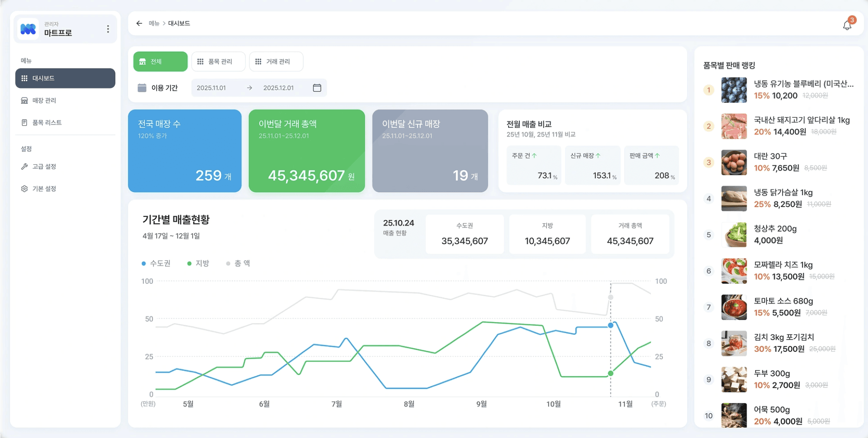Click the back arrow in breadcrumb
Image resolution: width=868 pixels, height=438 pixels.
pos(139,23)
